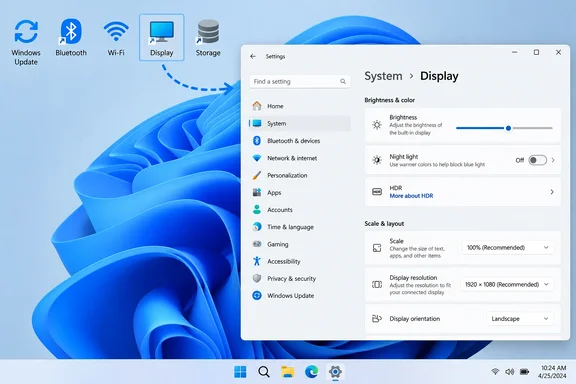This screenshot has width=576, height=384.
Task: Open the Windows Update desktop shortcut
Action: point(26,41)
